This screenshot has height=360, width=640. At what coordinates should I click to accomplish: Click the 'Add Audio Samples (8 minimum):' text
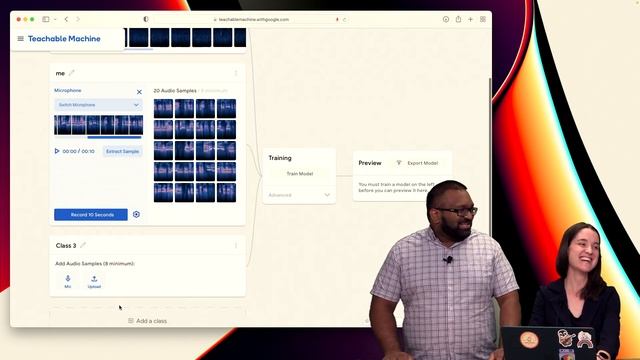point(95,264)
